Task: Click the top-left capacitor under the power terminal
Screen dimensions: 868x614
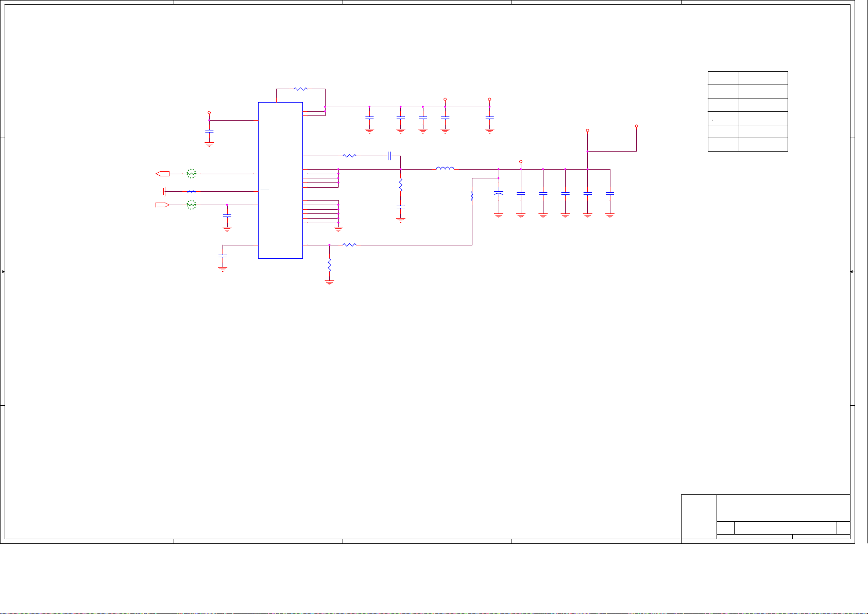Action: tap(209, 131)
